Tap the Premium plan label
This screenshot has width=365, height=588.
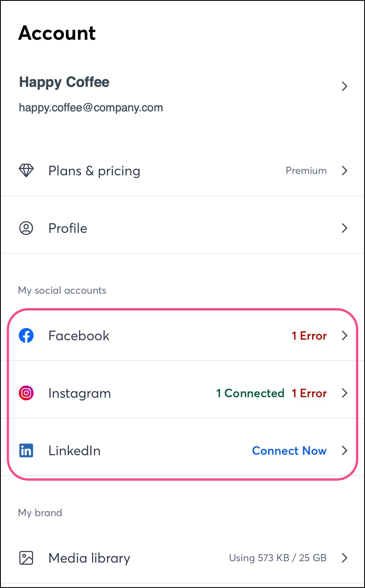click(306, 171)
